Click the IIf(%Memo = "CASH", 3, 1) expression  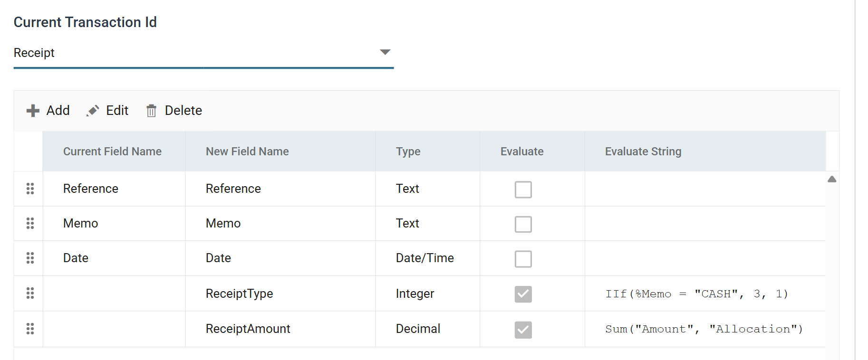pyautogui.click(x=697, y=294)
